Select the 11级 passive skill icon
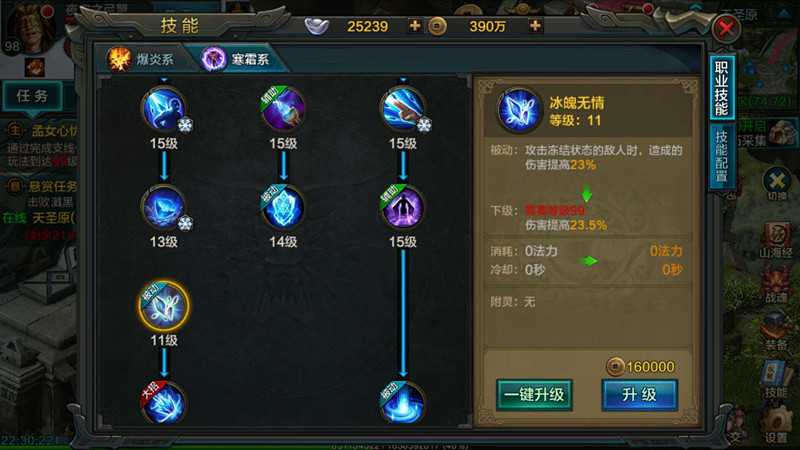The height and width of the screenshot is (450, 800). click(164, 306)
